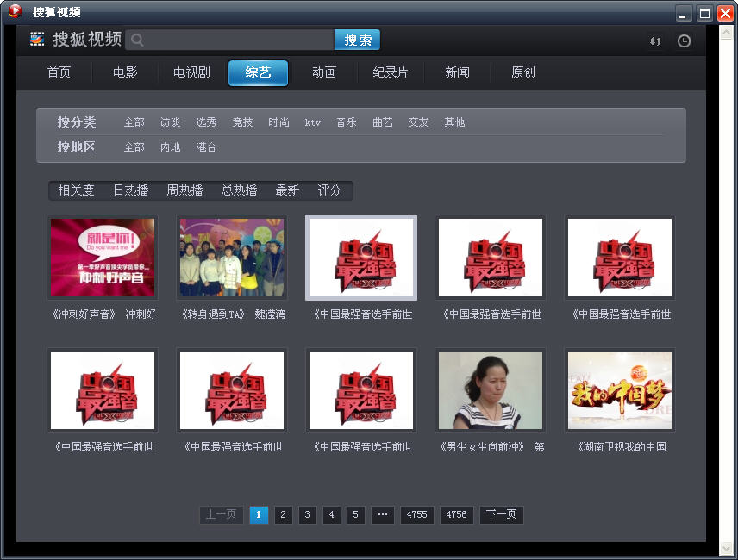Go to next page with 下一页

point(502,515)
